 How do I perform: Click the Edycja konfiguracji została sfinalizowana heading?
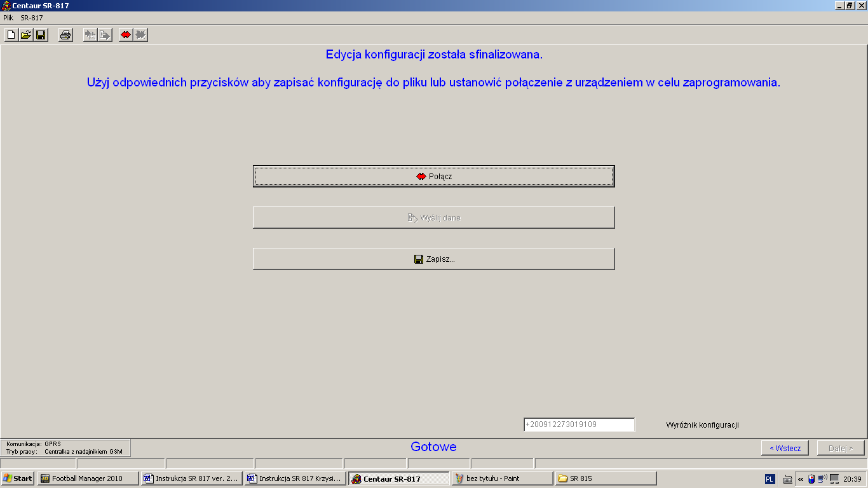point(434,55)
